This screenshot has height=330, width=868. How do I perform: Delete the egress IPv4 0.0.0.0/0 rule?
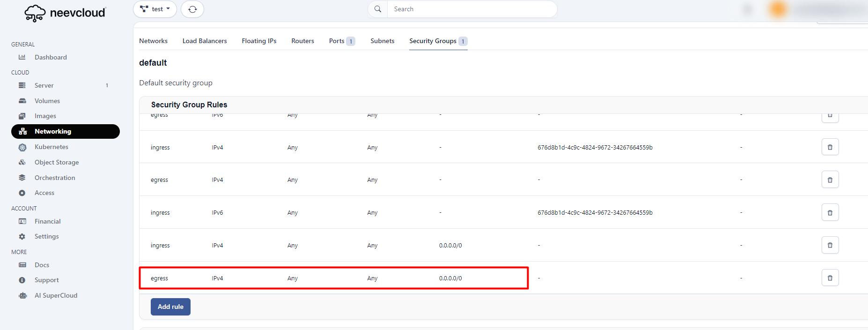click(x=830, y=278)
